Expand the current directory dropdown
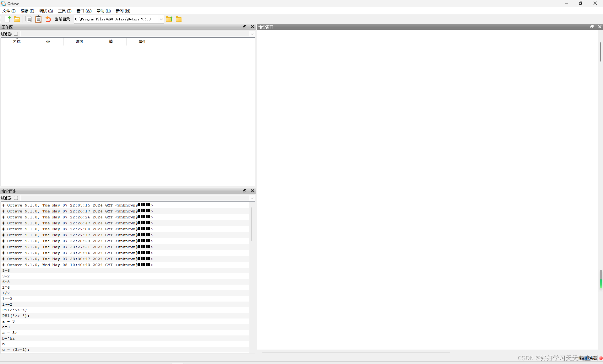Viewport: 603px width, 364px height. click(x=161, y=19)
